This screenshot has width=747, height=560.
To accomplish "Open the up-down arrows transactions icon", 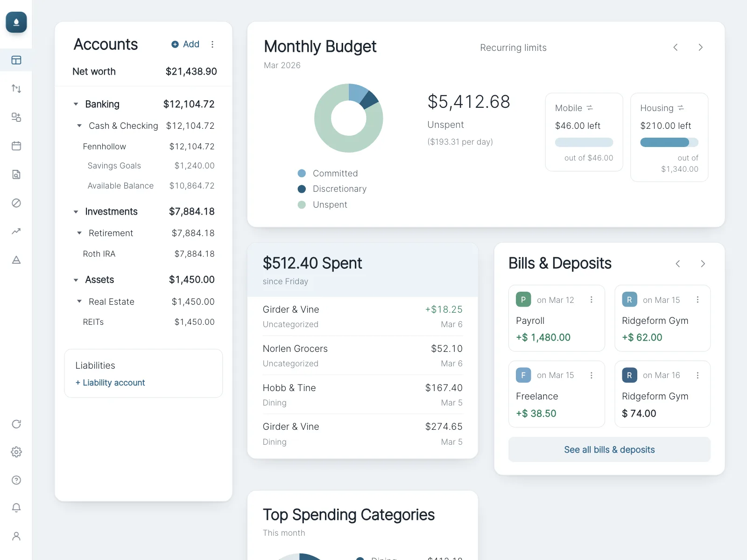I will 16,89.
